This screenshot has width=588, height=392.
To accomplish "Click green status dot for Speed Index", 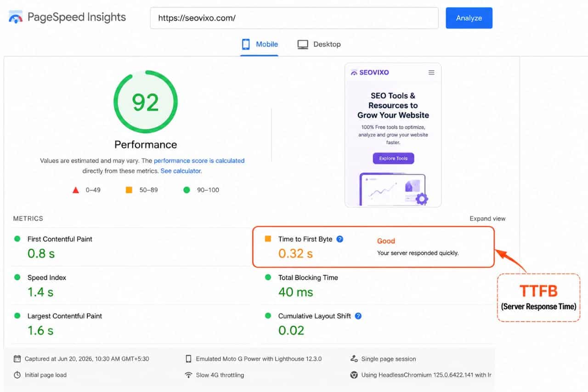I will [17, 278].
